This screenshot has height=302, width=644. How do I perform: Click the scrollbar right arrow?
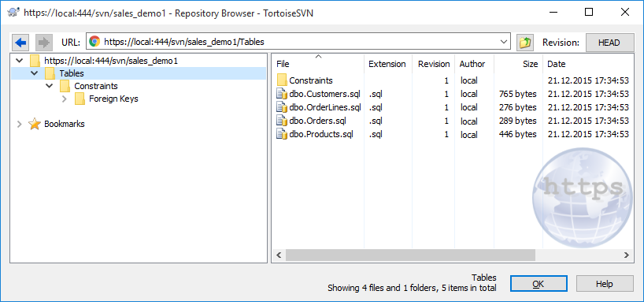coord(627,255)
